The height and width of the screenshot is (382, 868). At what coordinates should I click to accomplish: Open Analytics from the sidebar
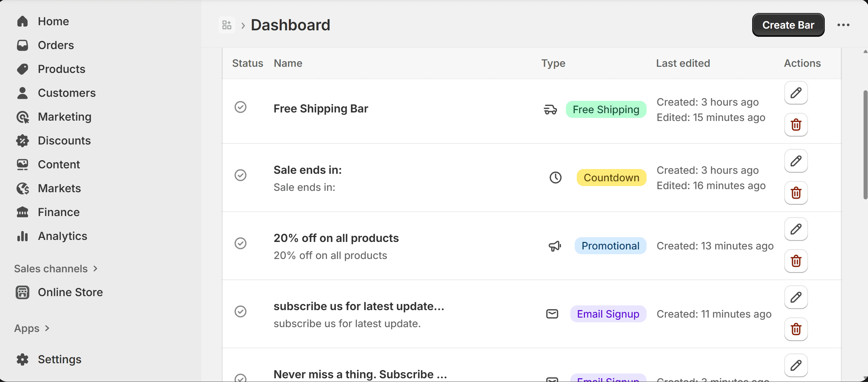62,236
